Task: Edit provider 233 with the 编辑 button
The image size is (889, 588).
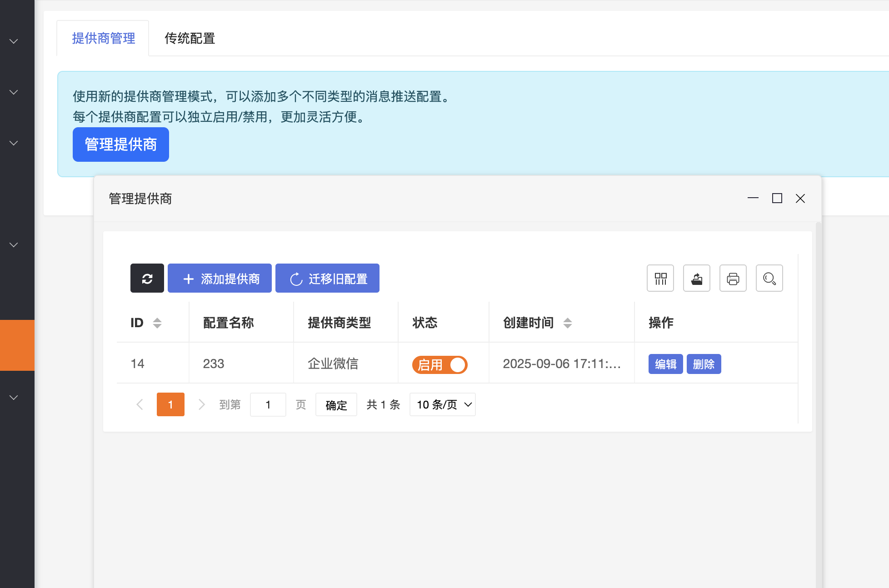Action: (x=665, y=364)
